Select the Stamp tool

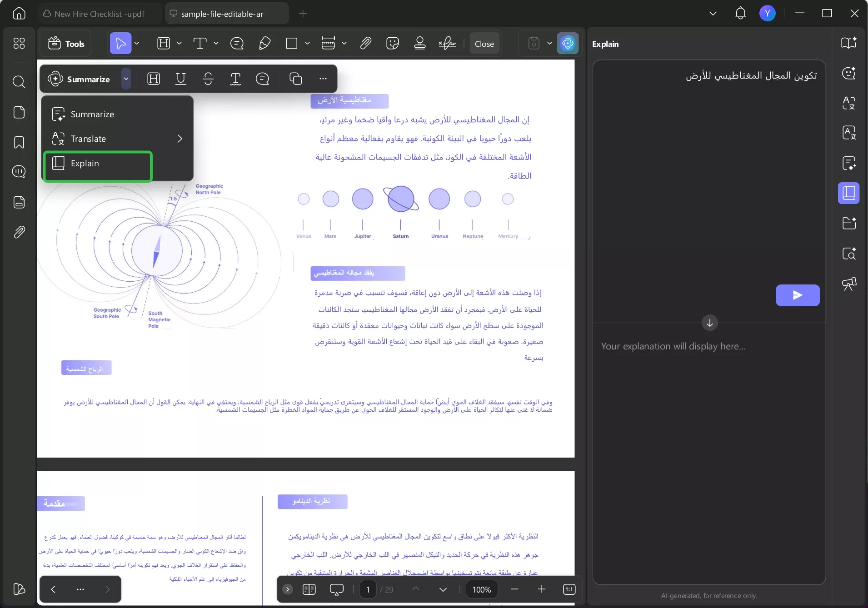pyautogui.click(x=419, y=43)
